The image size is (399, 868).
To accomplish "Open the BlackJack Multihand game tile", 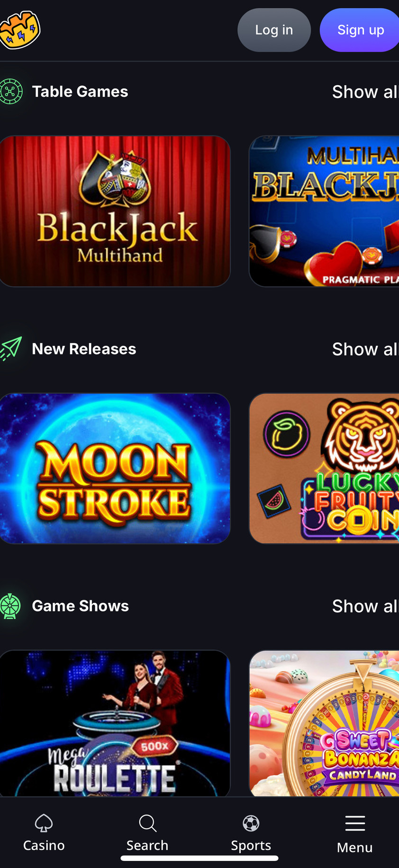I will [115, 211].
